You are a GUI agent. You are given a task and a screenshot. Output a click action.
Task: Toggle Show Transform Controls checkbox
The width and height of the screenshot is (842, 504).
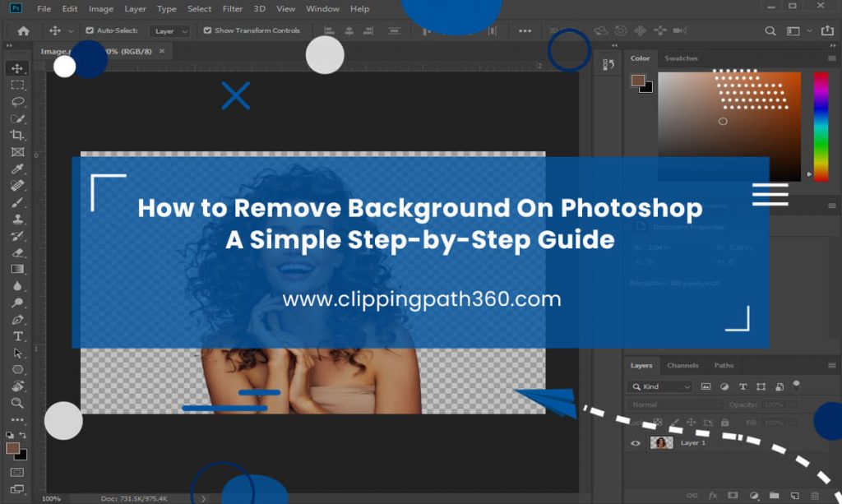pyautogui.click(x=207, y=30)
